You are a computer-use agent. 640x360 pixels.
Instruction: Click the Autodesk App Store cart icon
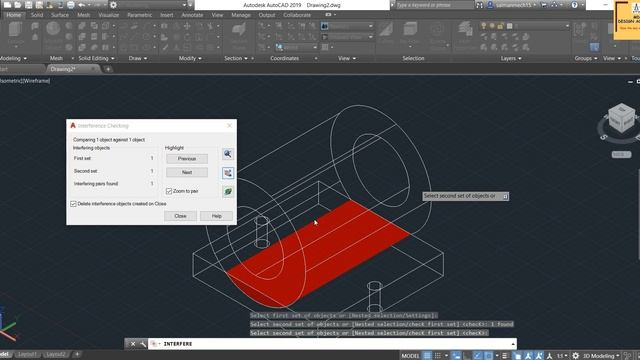point(544,5)
